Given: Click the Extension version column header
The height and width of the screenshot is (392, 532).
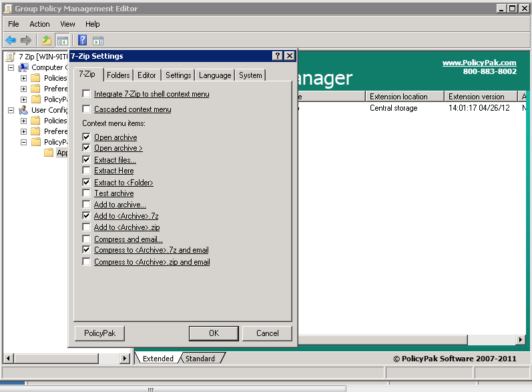Looking at the screenshot, I should (x=481, y=97).
